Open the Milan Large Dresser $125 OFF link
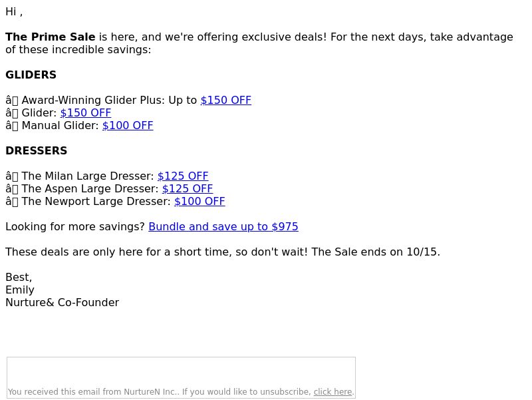532x400 pixels. 183,176
